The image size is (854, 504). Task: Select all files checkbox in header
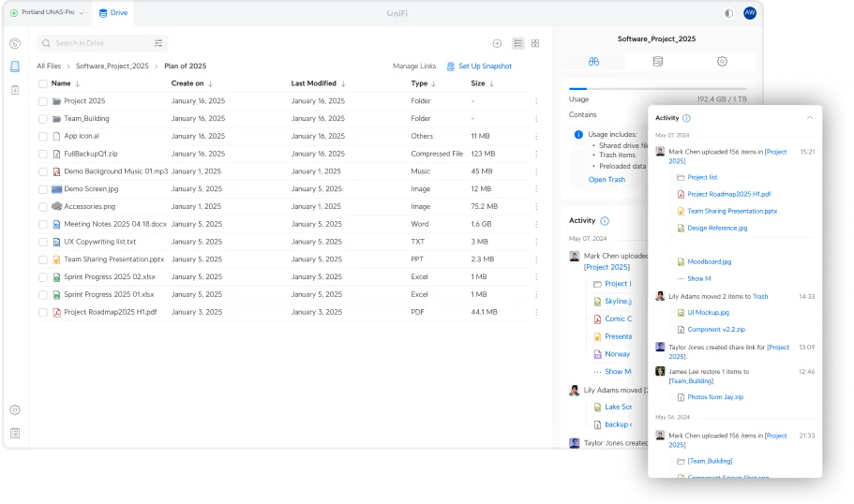point(43,83)
